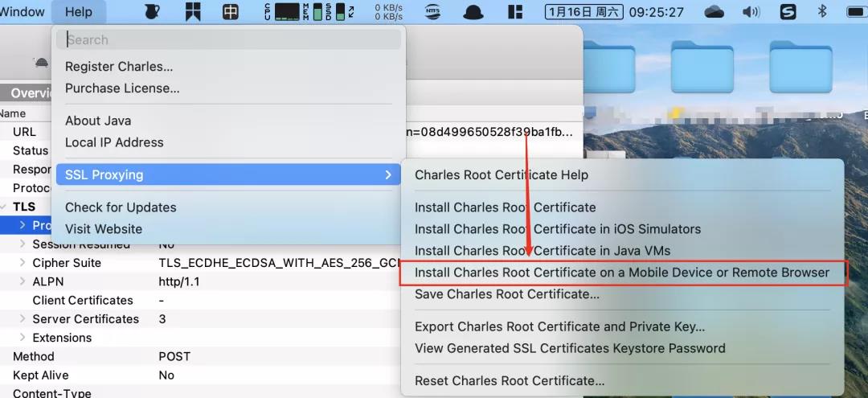
Task: Open the CPU usage monitor
Action: coord(282,11)
